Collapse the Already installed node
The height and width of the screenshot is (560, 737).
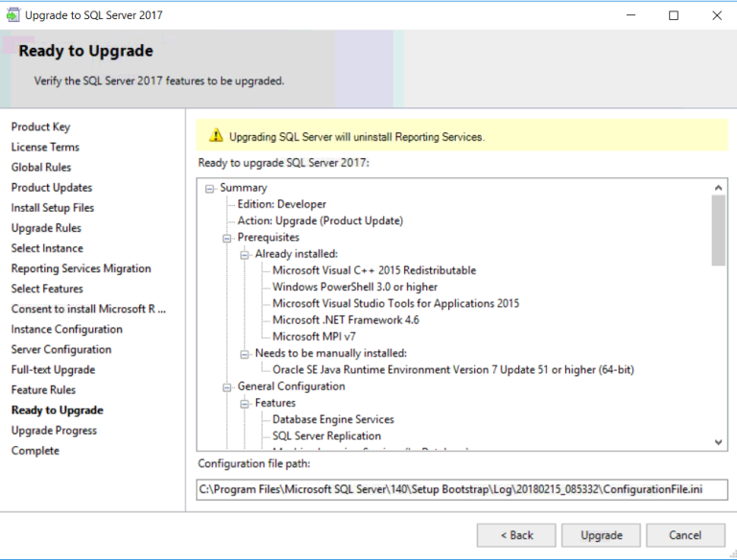tap(245, 254)
